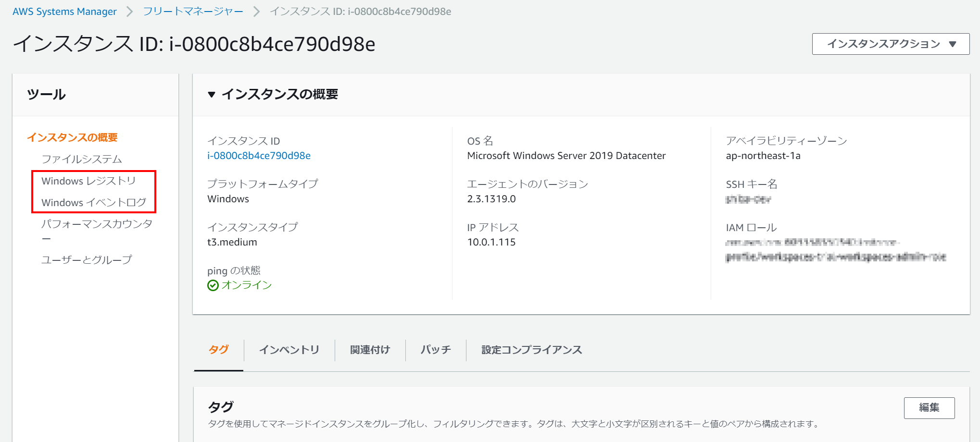Navigate to フリートマネージャー breadcrumb link

193,12
